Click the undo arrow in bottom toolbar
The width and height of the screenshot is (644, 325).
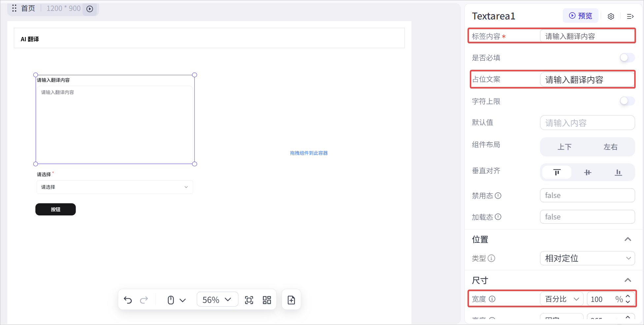click(x=128, y=300)
